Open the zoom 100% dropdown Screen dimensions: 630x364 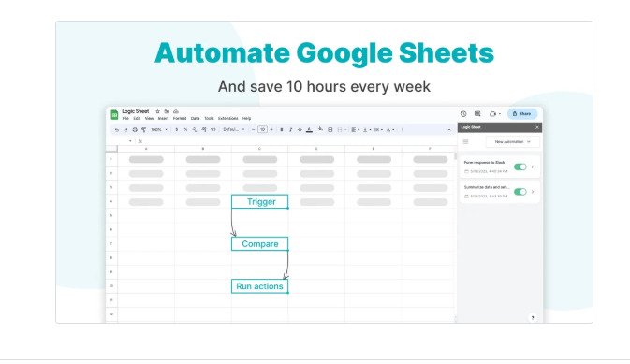pyautogui.click(x=159, y=130)
